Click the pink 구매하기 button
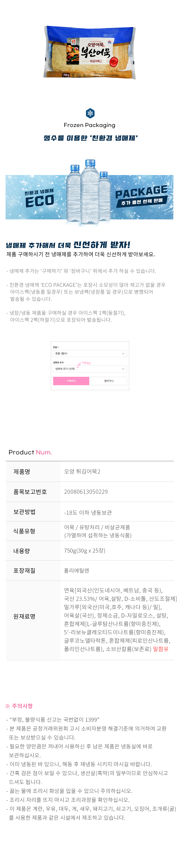Screen dimensions: 178x868 coord(71,381)
